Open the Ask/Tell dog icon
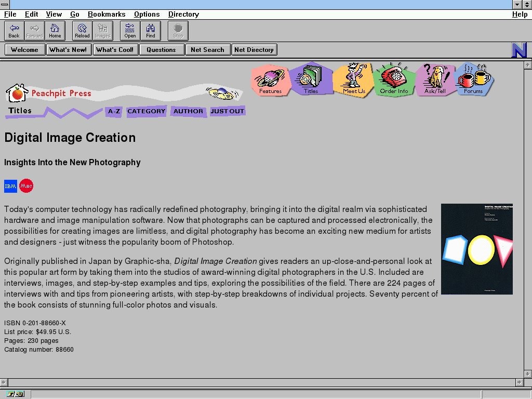 click(435, 79)
